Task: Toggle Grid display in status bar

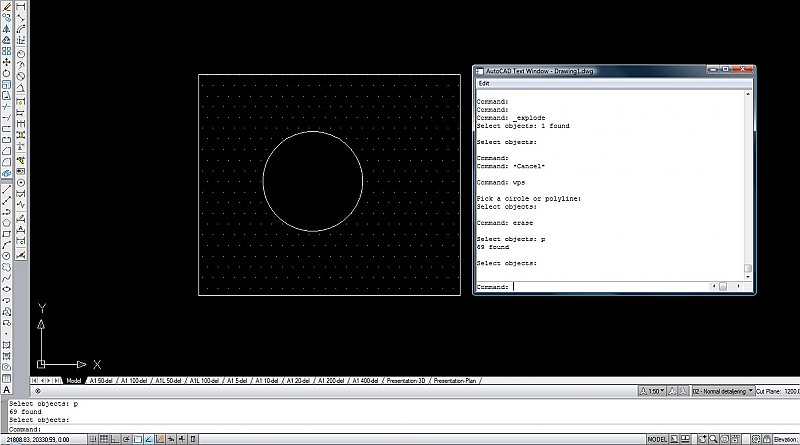Action: tap(104, 439)
